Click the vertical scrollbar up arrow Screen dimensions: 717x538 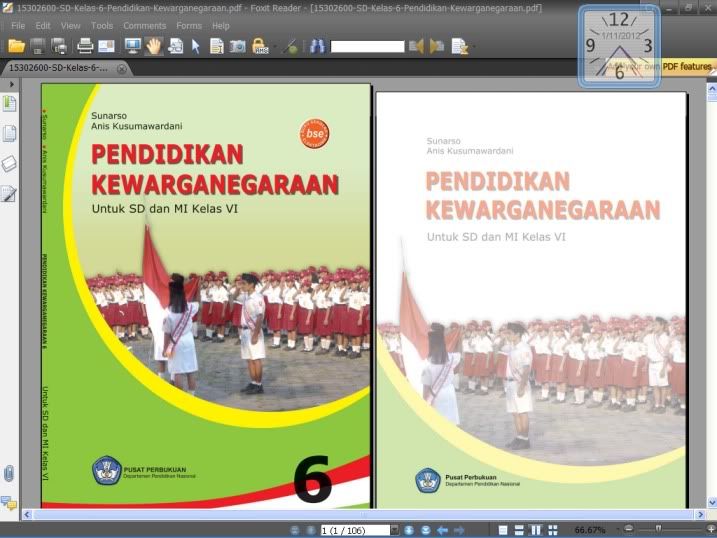[712, 89]
